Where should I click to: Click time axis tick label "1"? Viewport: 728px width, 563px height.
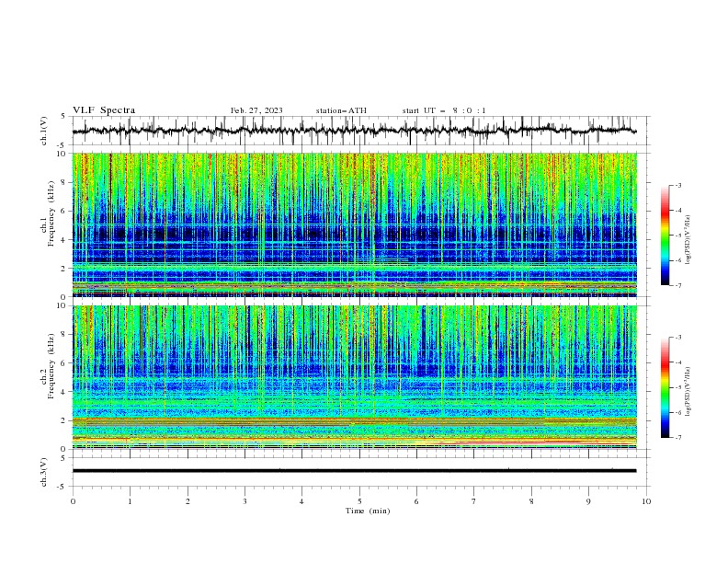130,501
